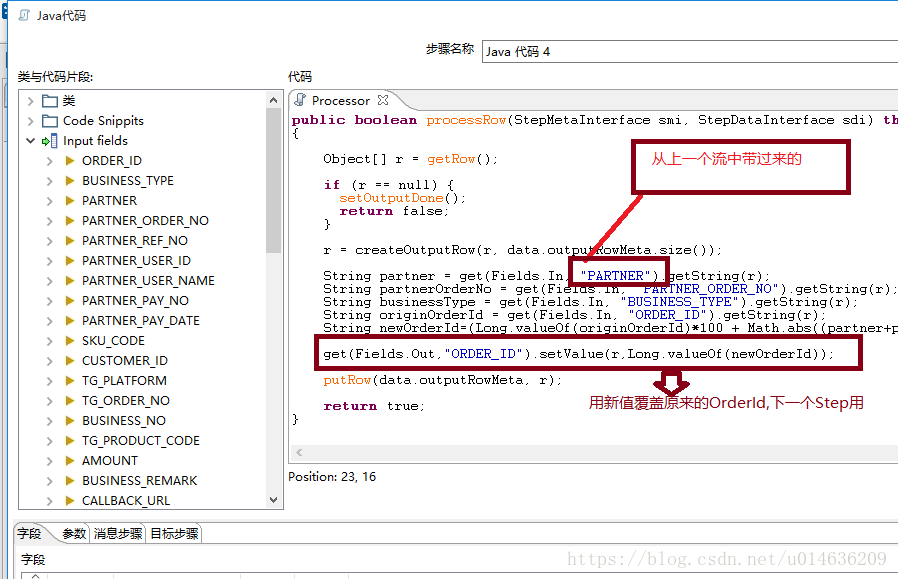Expand the 类 tree node
The width and height of the screenshot is (898, 579).
tap(30, 101)
